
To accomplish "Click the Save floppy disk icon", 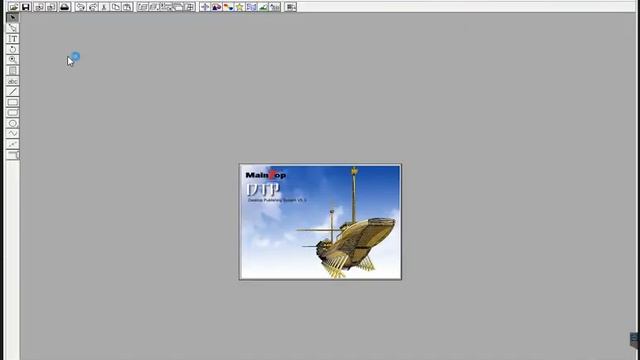I will tap(26, 7).
